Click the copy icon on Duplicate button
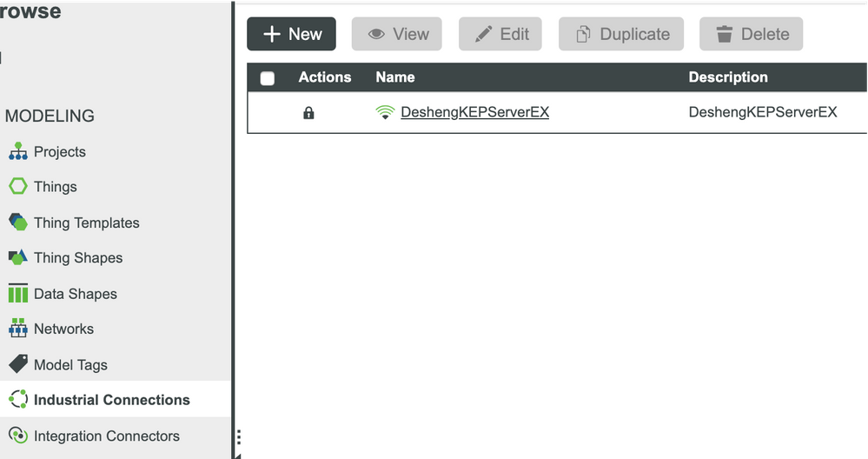 click(x=584, y=34)
